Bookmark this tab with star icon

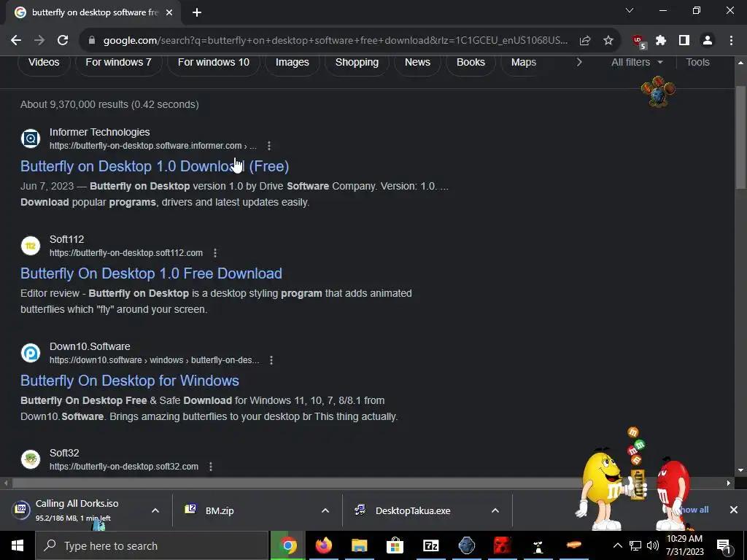click(x=608, y=41)
